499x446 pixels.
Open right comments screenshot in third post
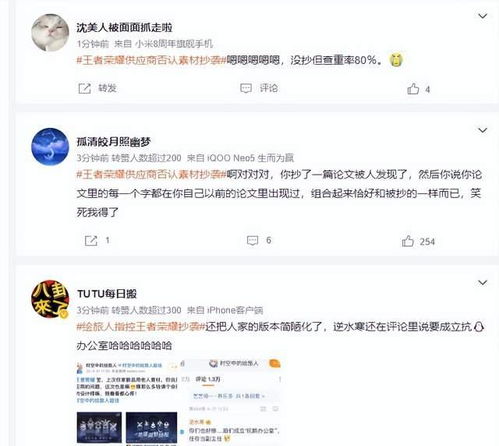pos(231,402)
